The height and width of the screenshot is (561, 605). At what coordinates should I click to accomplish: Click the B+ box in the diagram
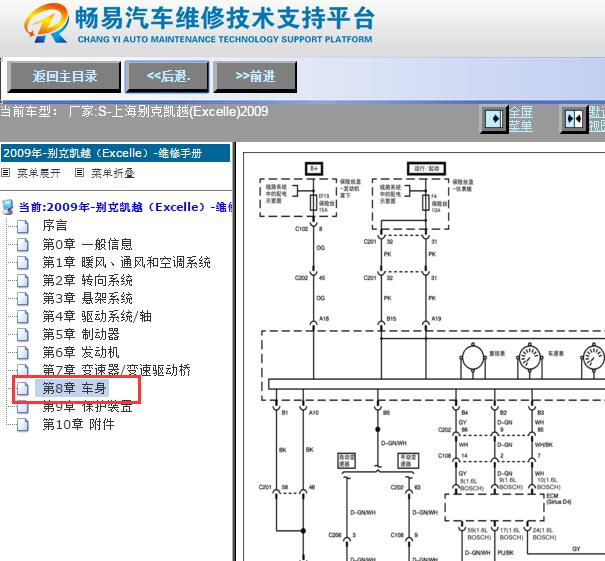[314, 169]
